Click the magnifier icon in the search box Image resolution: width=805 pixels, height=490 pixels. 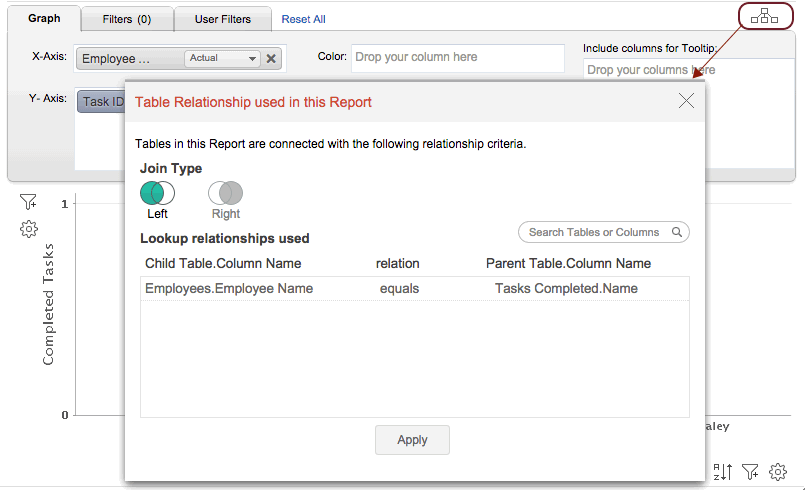tap(677, 232)
